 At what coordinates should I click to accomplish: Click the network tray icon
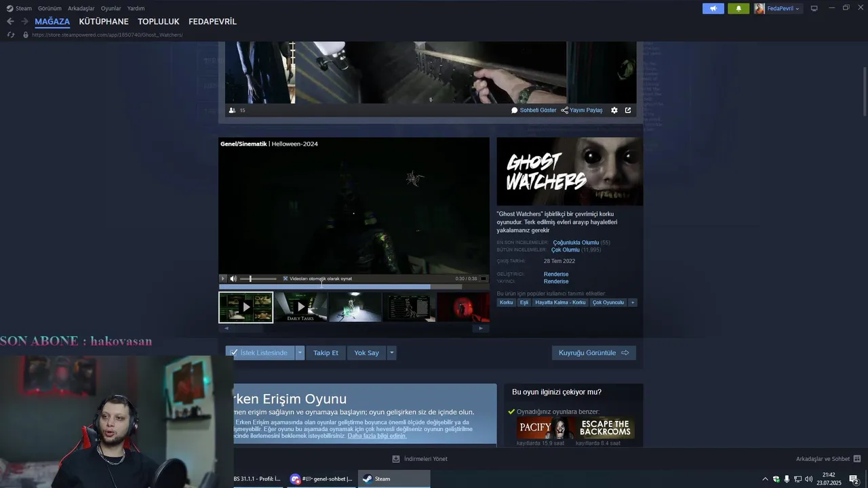pos(797,479)
